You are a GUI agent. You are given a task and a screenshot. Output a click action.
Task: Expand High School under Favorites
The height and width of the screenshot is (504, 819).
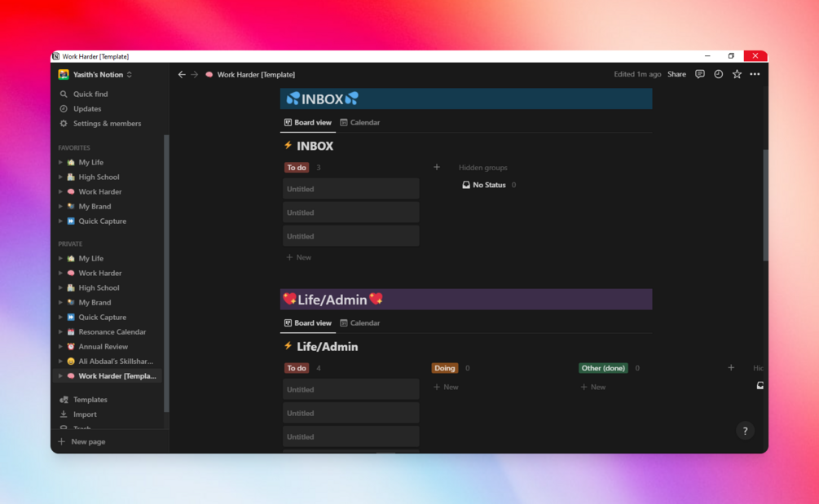click(x=60, y=177)
